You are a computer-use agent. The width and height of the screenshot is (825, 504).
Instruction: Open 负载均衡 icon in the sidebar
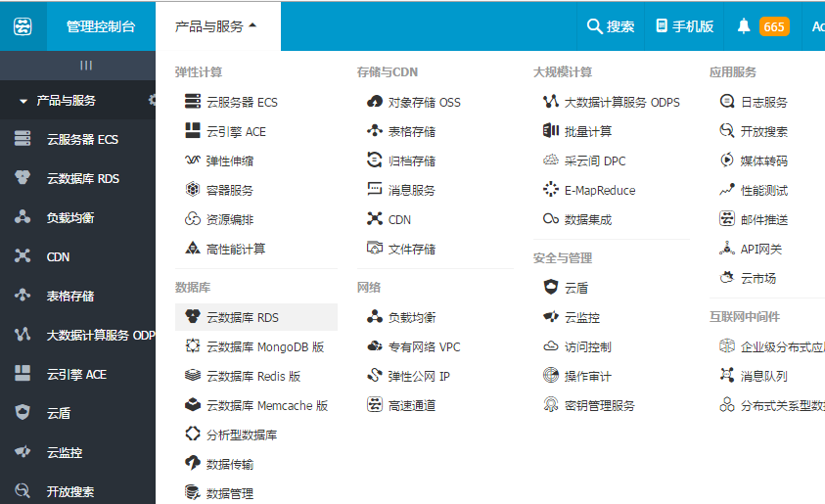tap(23, 216)
